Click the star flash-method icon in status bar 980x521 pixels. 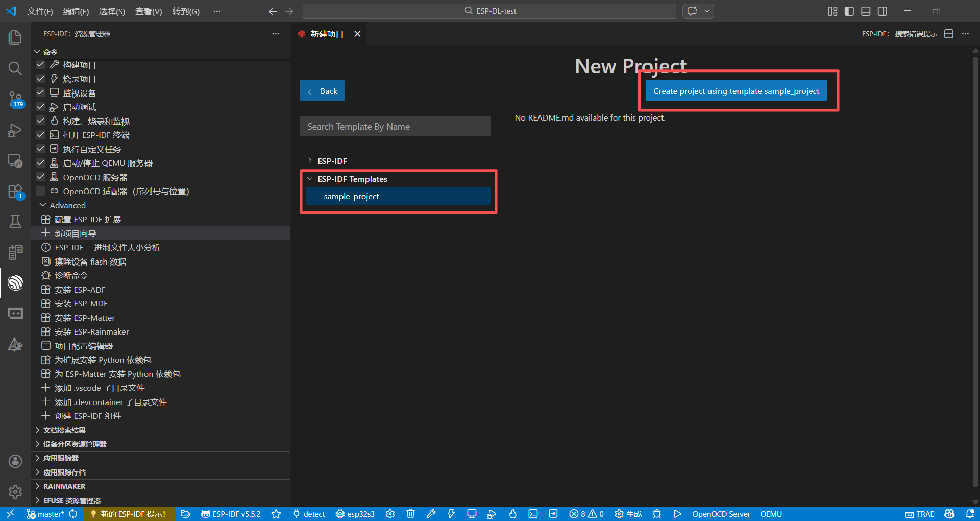pos(276,514)
